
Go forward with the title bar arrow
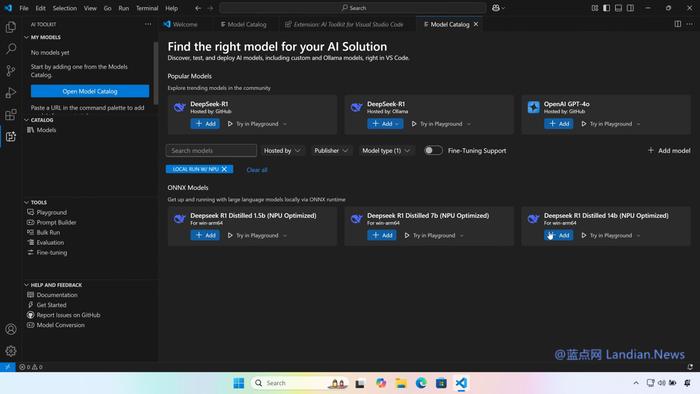coord(210,8)
